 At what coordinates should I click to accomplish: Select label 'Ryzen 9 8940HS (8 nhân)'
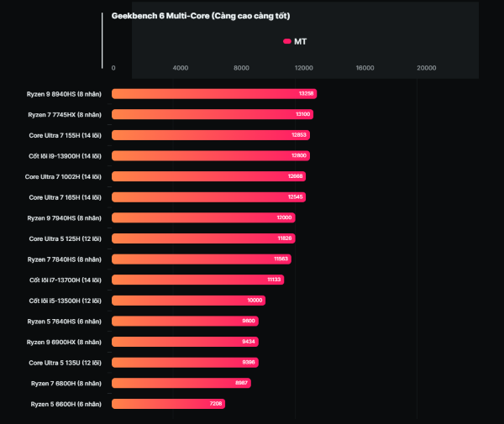coord(64,94)
